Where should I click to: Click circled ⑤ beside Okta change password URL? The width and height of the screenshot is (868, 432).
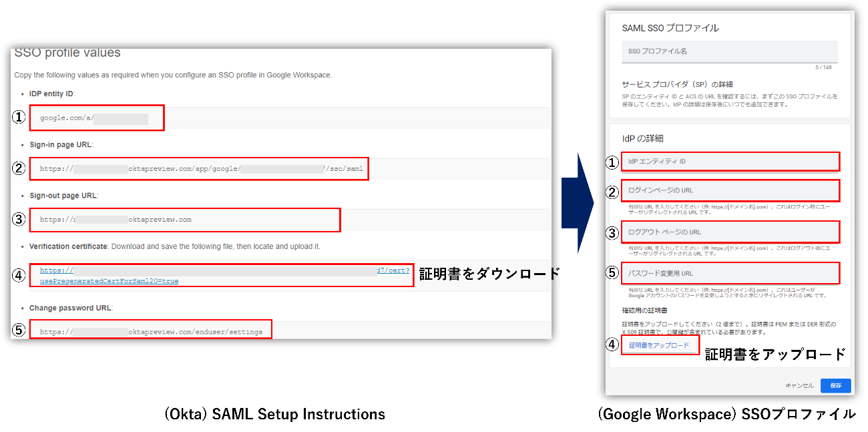click(x=19, y=331)
